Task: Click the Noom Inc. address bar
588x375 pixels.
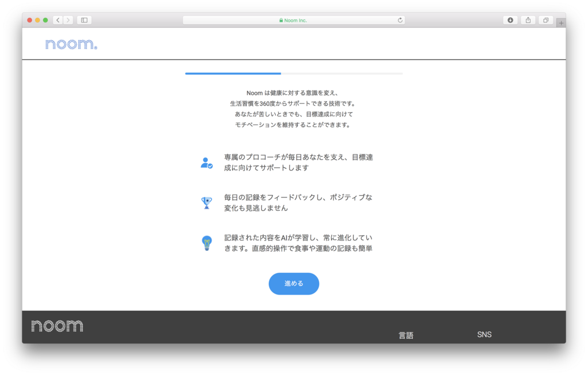Action: (x=293, y=20)
